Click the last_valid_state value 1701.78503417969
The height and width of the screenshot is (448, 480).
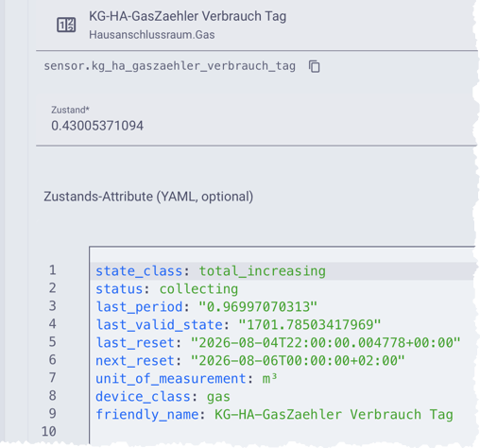click(x=310, y=325)
